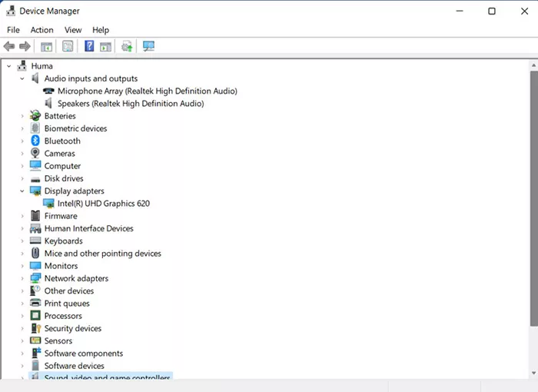Select Intel(R) UHD Graphics 620
The height and width of the screenshot is (392, 538).
click(x=104, y=203)
